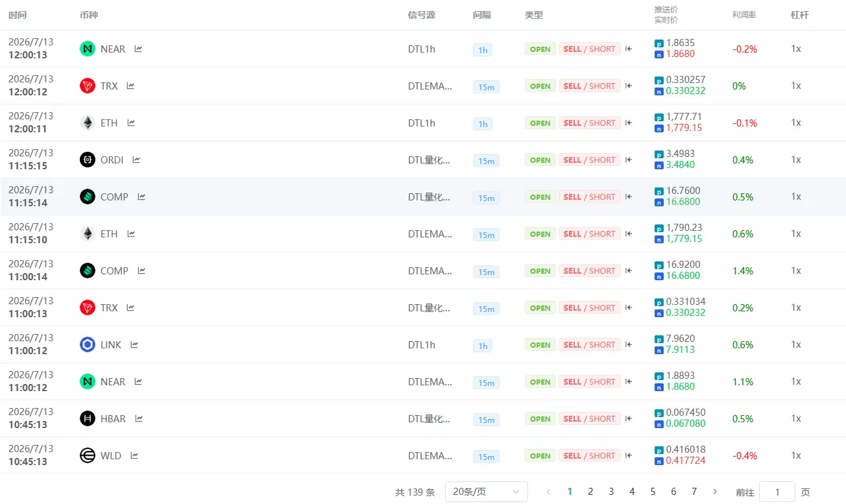Viewport: 846px width, 504px height.
Task: Open the chart icon beside WLD
Action: click(134, 455)
